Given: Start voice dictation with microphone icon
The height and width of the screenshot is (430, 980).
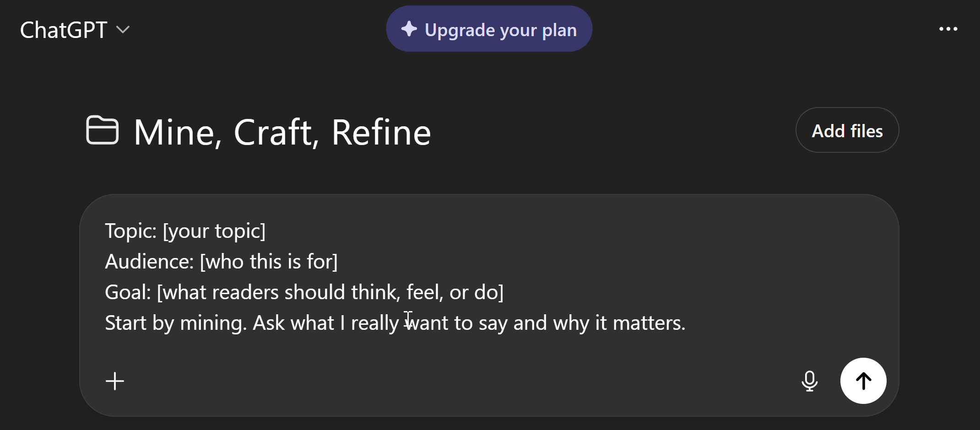Looking at the screenshot, I should point(809,381).
